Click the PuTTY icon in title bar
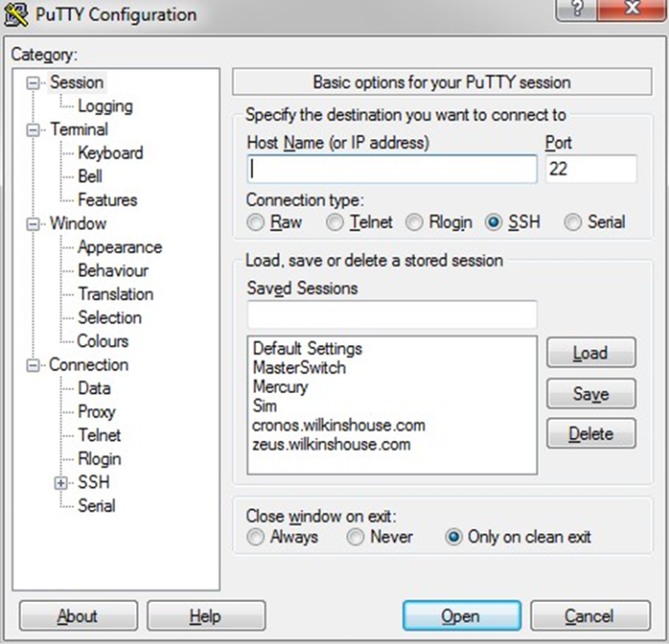The image size is (669, 644). tap(16, 15)
